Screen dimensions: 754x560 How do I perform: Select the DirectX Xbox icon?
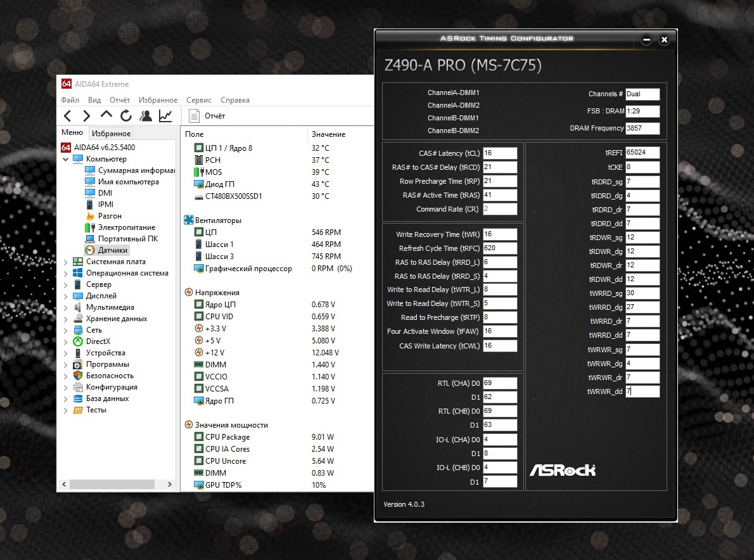78,341
